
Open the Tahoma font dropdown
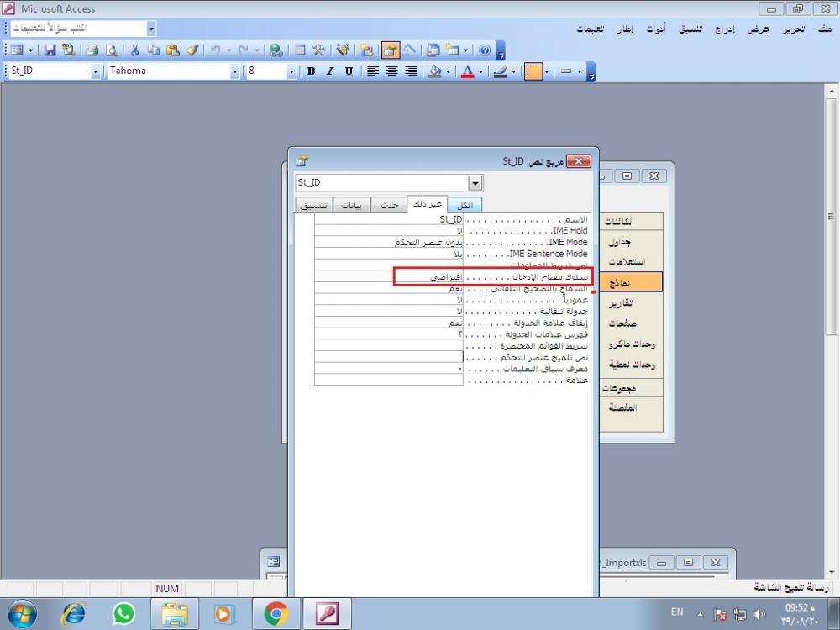(x=234, y=71)
